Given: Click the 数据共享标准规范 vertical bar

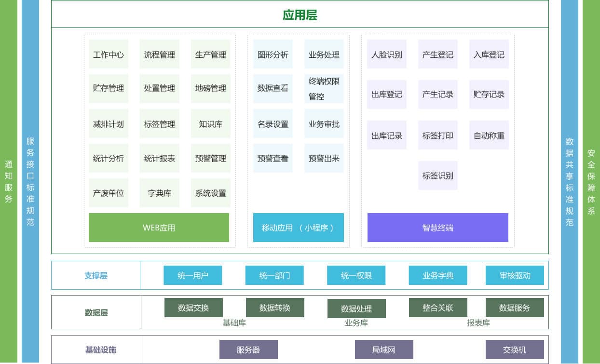Looking at the screenshot, I should 569,182.
